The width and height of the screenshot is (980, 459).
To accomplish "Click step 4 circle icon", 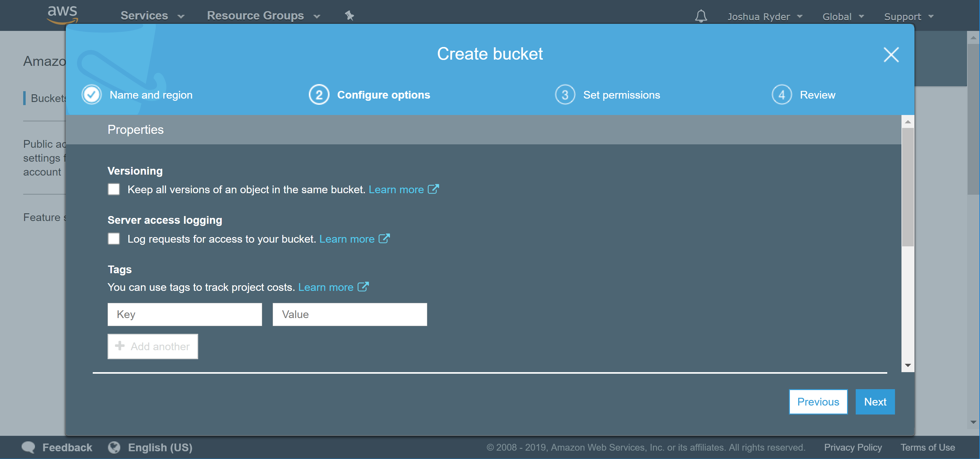I will point(782,95).
